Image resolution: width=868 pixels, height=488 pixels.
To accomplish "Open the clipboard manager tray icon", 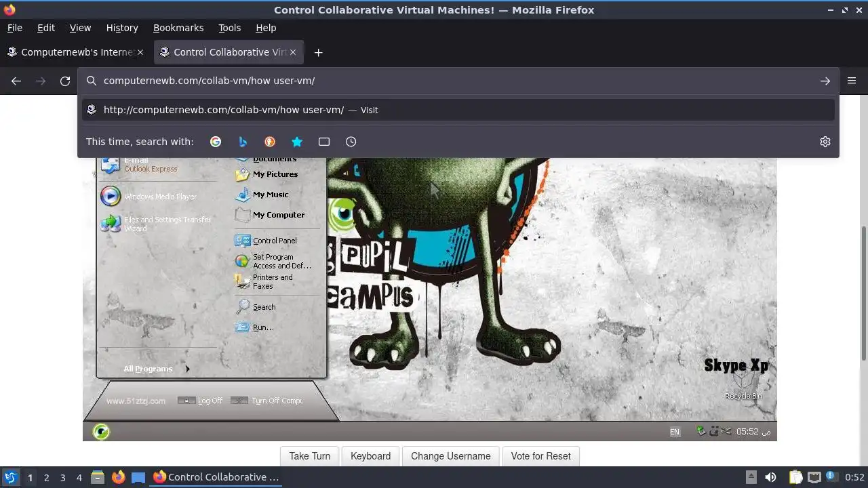I will 796,477.
